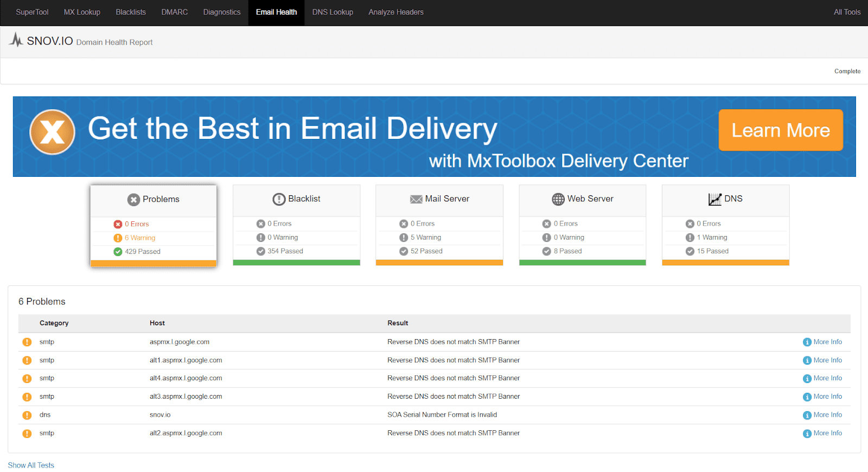Click the MxToolbox pulse logo icon
868x472 pixels.
(16, 40)
